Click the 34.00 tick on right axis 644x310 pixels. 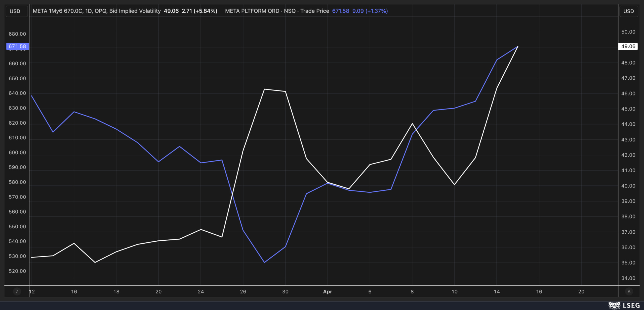point(628,278)
